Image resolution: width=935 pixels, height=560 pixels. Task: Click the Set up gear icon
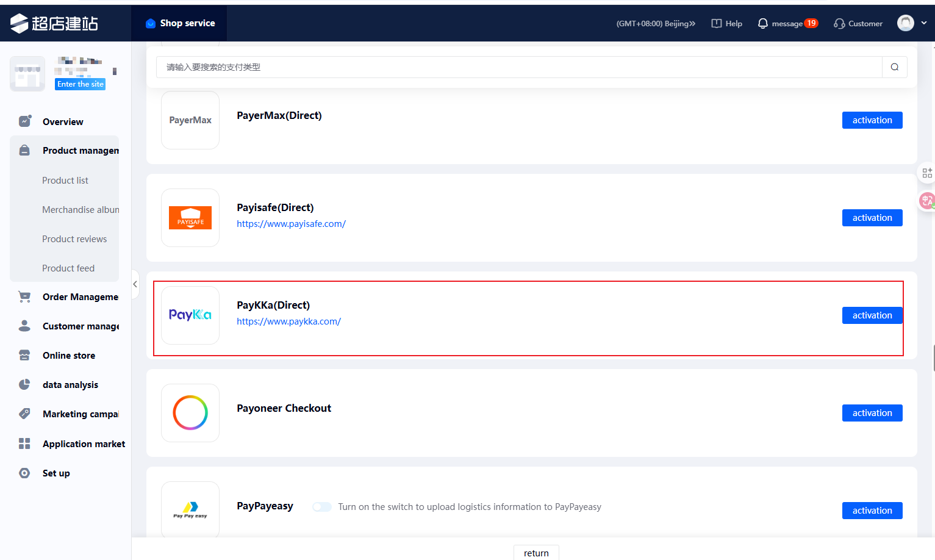24,473
